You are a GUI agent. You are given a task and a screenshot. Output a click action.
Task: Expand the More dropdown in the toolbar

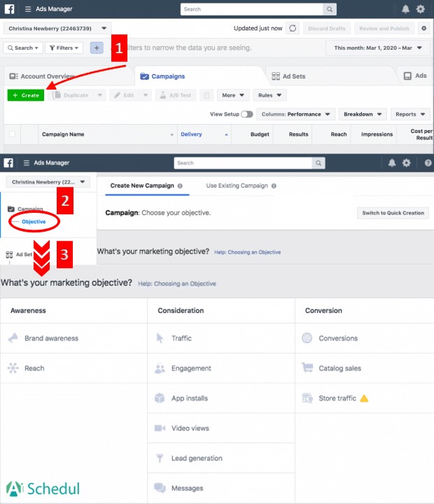(233, 95)
